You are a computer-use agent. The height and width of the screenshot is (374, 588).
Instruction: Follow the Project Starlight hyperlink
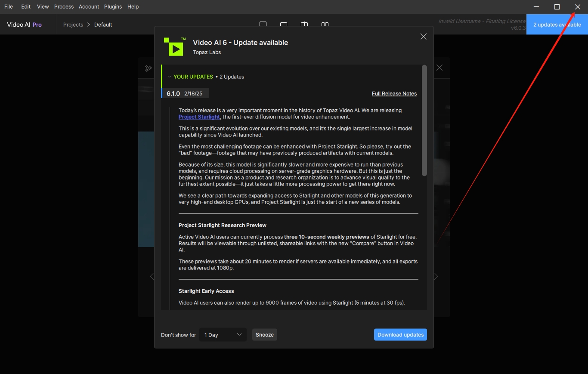tap(199, 117)
